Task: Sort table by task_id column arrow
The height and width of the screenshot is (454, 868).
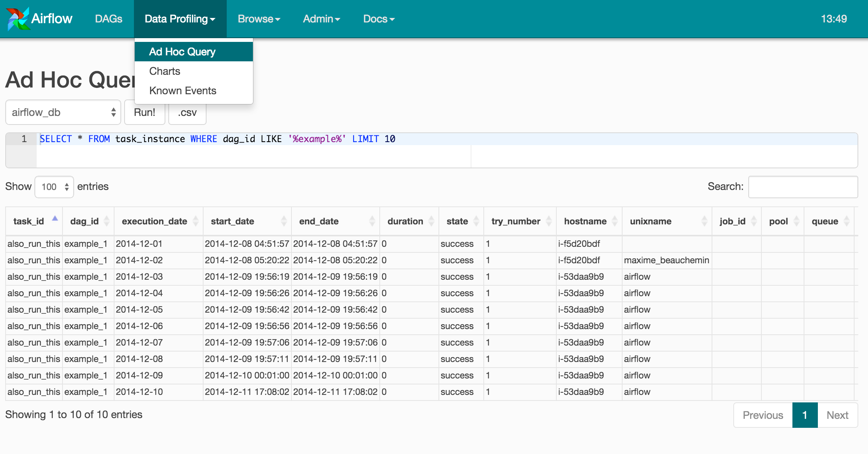Action: click(55, 219)
